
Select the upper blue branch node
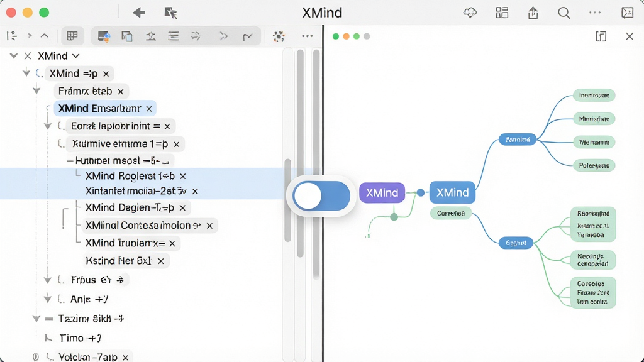[x=518, y=140]
